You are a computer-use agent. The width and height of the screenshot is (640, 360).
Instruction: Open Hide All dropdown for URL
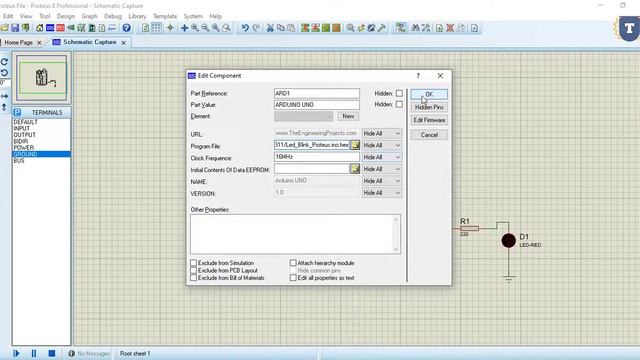382,133
